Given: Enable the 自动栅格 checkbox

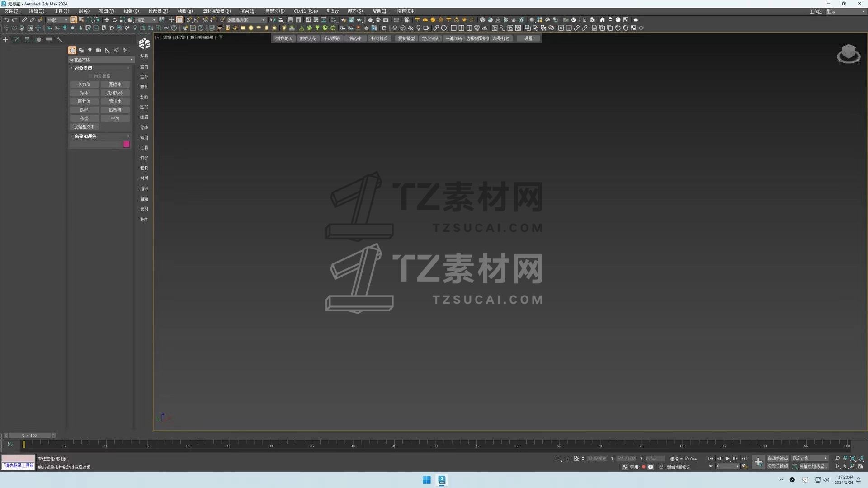Looking at the screenshot, I should [90, 76].
